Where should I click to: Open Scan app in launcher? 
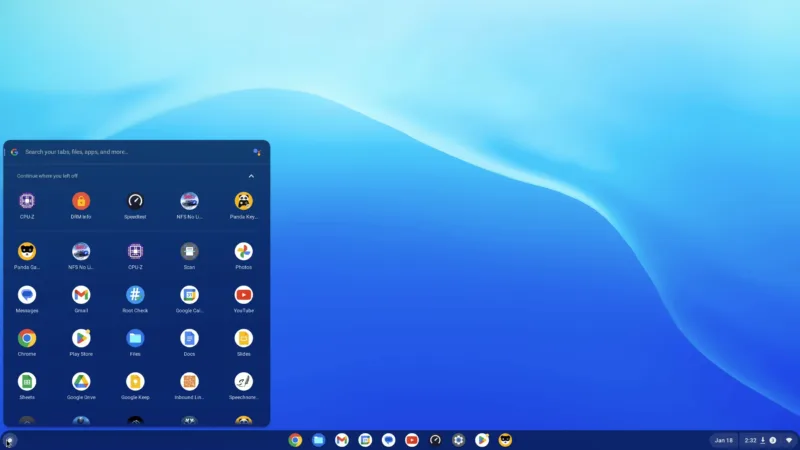click(189, 251)
